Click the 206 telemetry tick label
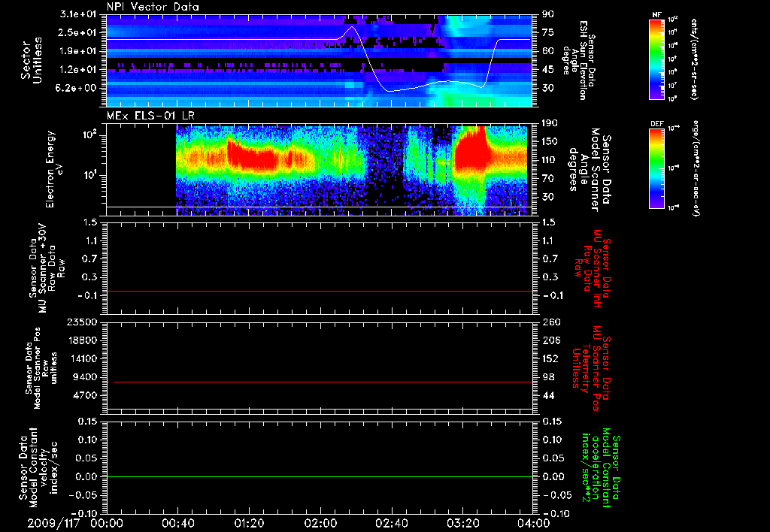The width and height of the screenshot is (770, 532). pos(550,340)
